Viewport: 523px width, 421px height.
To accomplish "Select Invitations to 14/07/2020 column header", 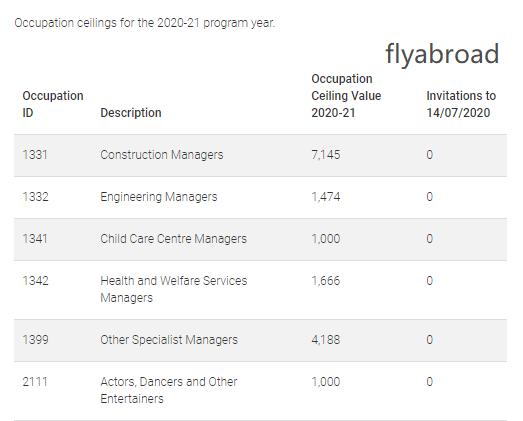I will [x=461, y=104].
